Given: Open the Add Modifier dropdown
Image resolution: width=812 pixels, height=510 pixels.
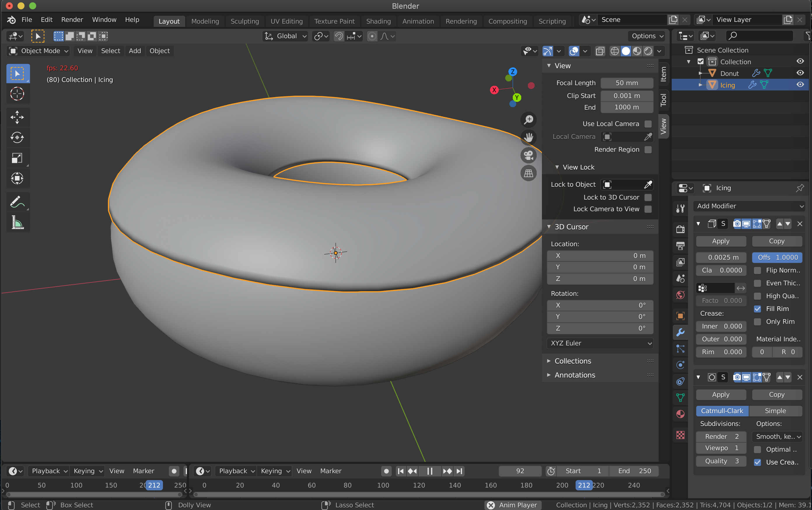Looking at the screenshot, I should (x=749, y=206).
